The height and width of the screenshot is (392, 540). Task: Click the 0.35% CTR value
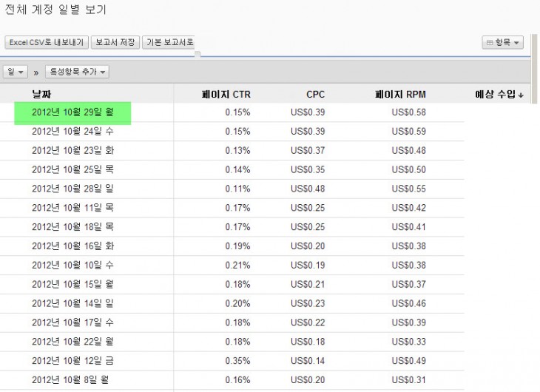tap(237, 361)
